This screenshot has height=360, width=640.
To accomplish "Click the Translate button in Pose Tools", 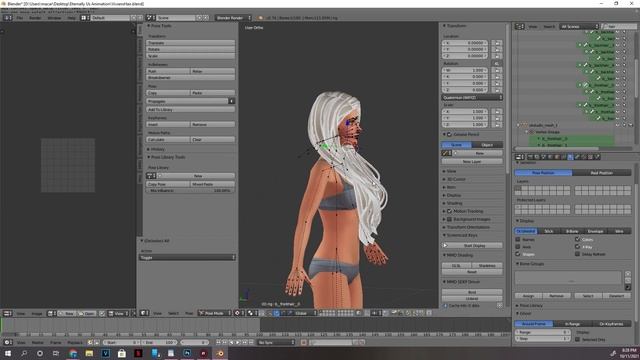I will [190, 43].
